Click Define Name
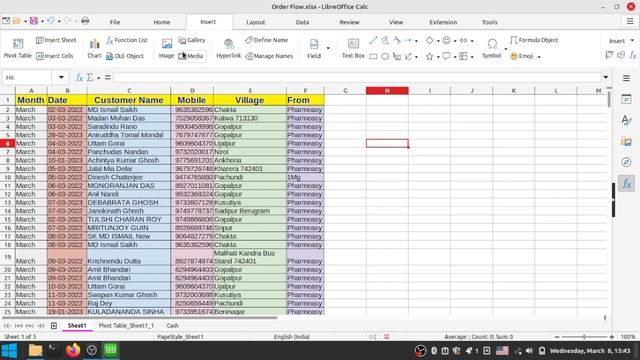 tap(267, 40)
